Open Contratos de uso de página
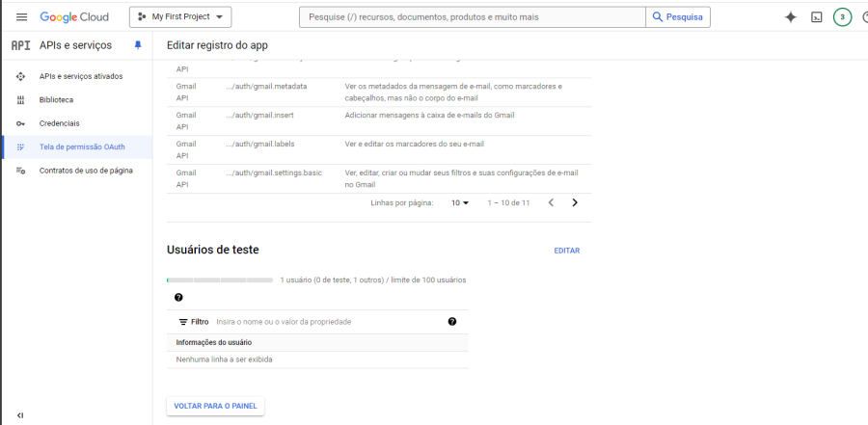This screenshot has height=425, width=868. [x=86, y=171]
